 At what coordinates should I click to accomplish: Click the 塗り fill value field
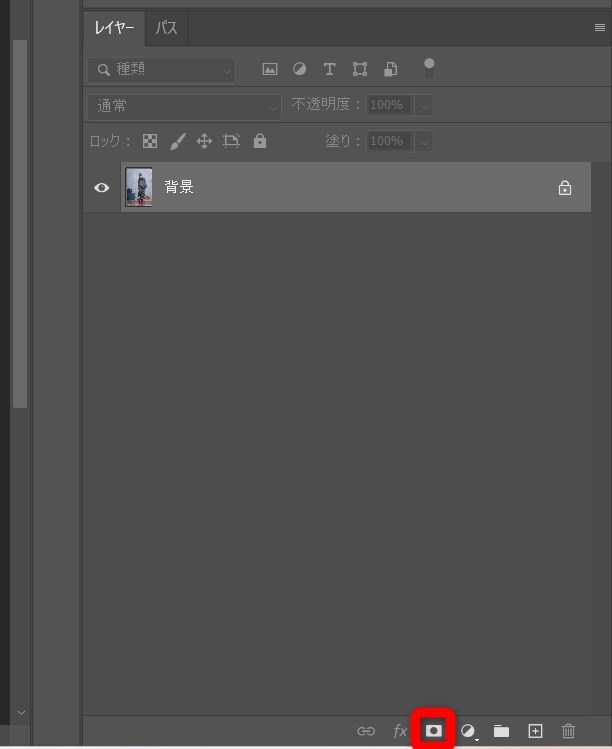pyautogui.click(x=389, y=141)
